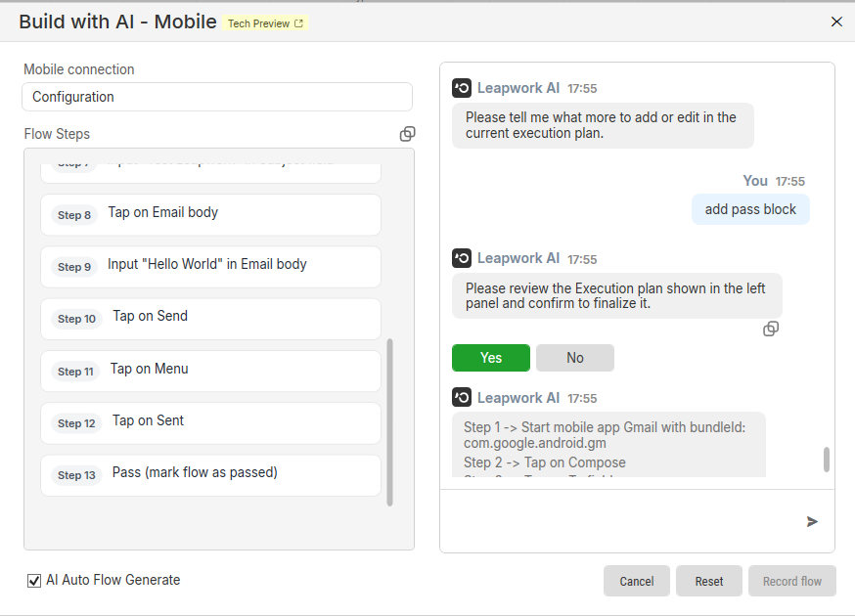Click the Flow Steps list scrollbar
This screenshot has width=855, height=616.
(x=390, y=422)
